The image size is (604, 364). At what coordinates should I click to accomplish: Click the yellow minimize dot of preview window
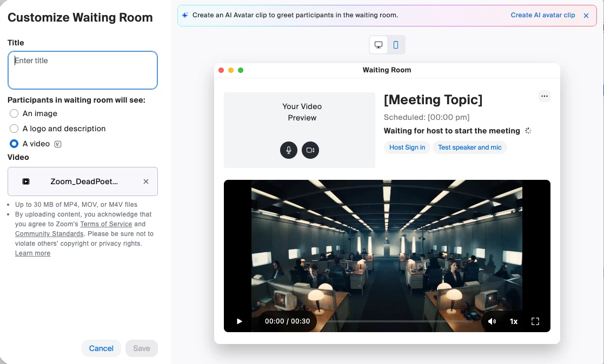(231, 70)
